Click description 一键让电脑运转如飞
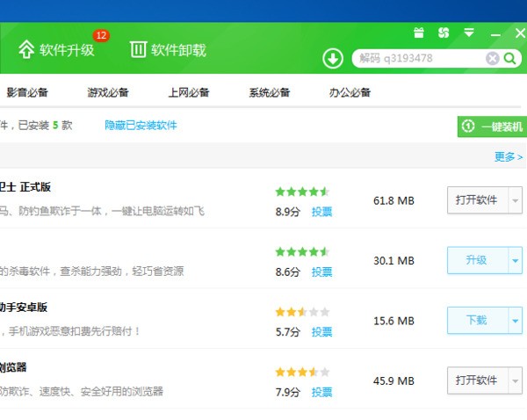The image size is (527, 420). pyautogui.click(x=158, y=211)
